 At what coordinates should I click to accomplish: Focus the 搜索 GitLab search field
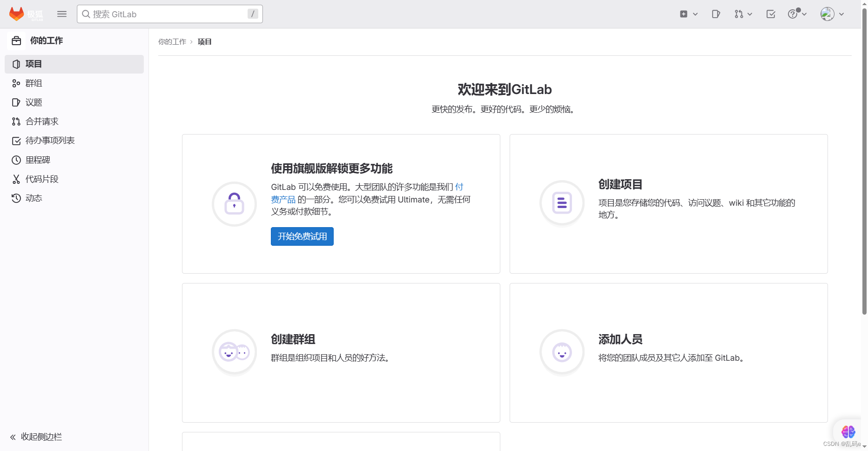click(170, 14)
